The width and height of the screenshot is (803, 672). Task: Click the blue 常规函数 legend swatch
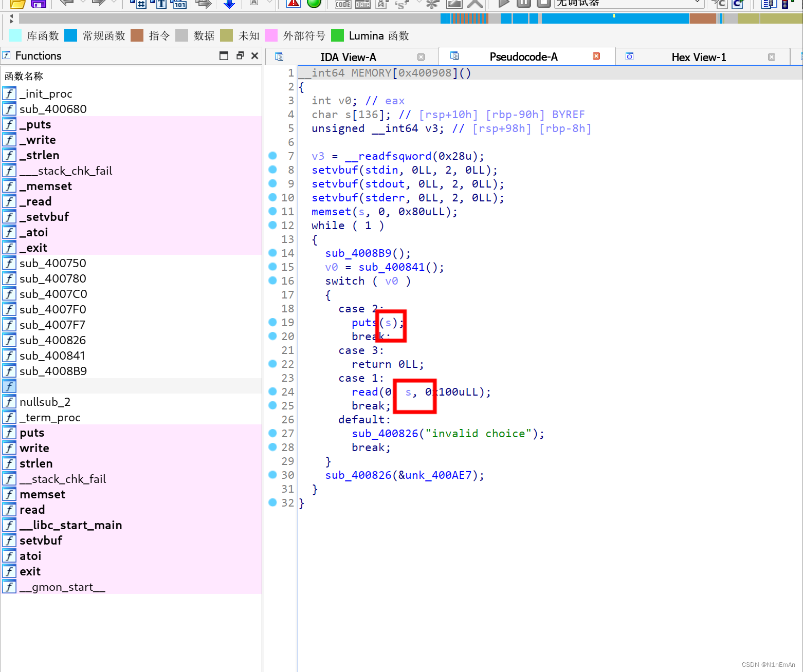coord(70,35)
